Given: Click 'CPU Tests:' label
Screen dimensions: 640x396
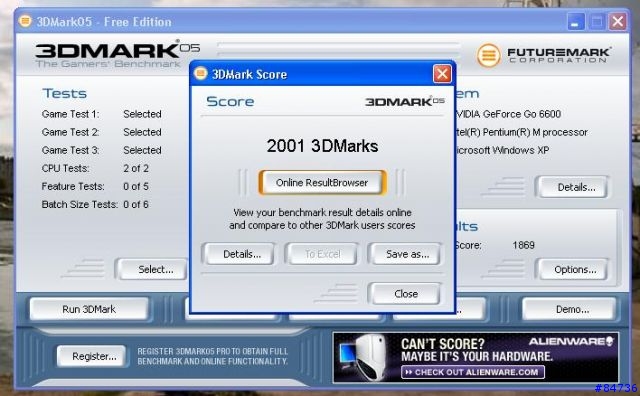Looking at the screenshot, I should (x=65, y=168).
